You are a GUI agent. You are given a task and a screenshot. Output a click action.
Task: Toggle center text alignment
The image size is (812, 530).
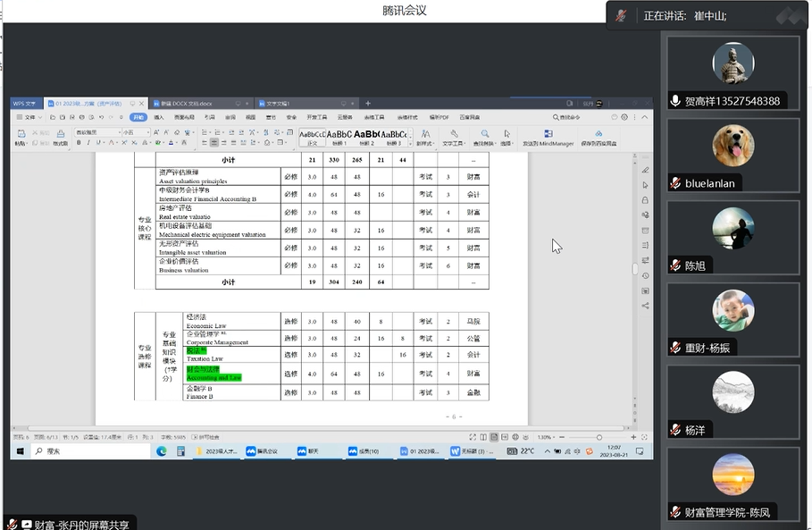(x=214, y=143)
